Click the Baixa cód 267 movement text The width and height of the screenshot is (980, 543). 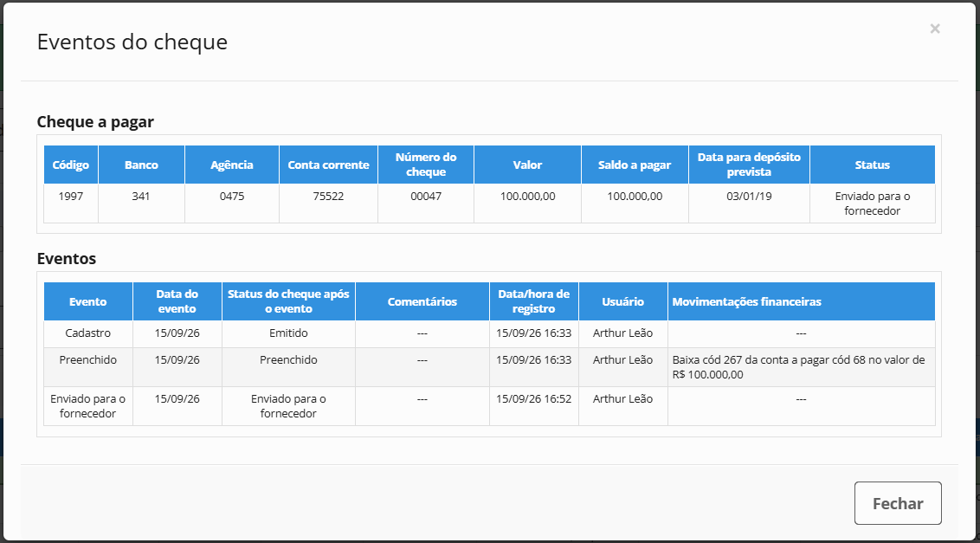pos(798,368)
